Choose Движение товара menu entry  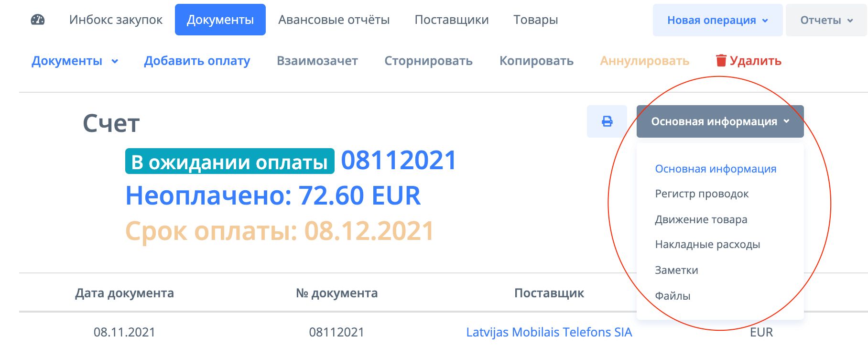pos(701,220)
